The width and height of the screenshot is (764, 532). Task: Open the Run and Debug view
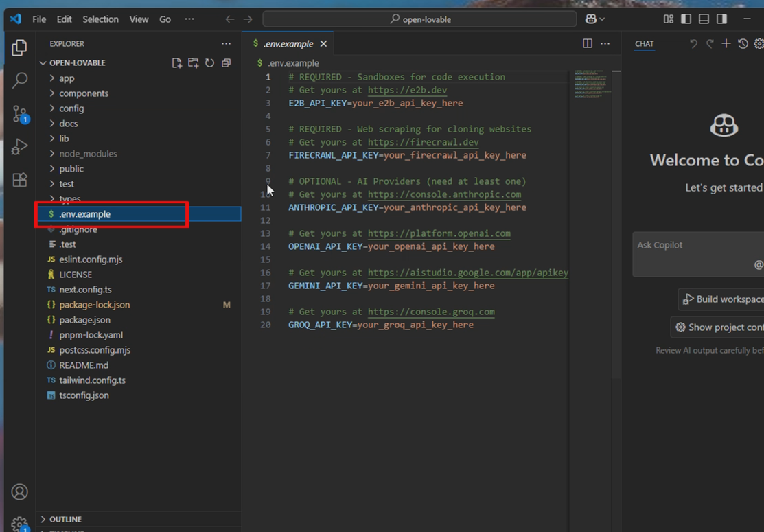(19, 146)
